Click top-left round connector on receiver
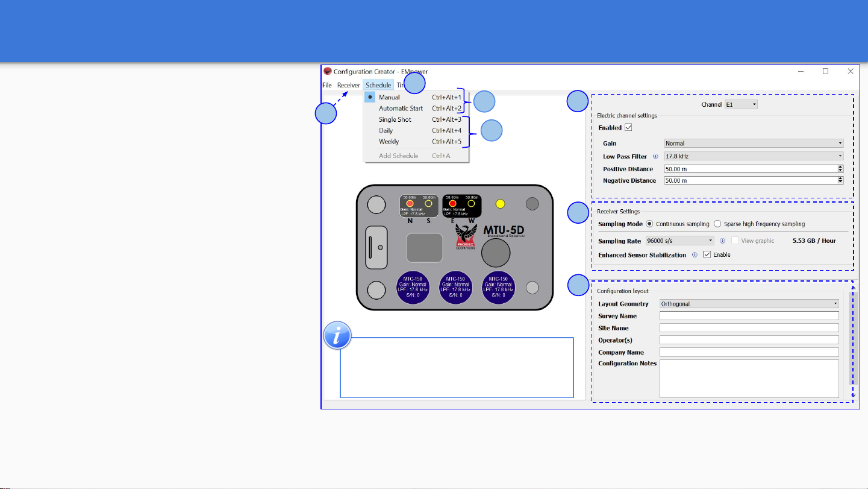This screenshot has width=868, height=489. pyautogui.click(x=376, y=205)
